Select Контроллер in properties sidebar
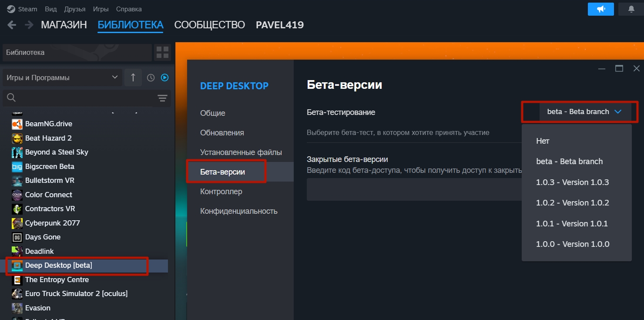644x320 pixels. [240, 192]
